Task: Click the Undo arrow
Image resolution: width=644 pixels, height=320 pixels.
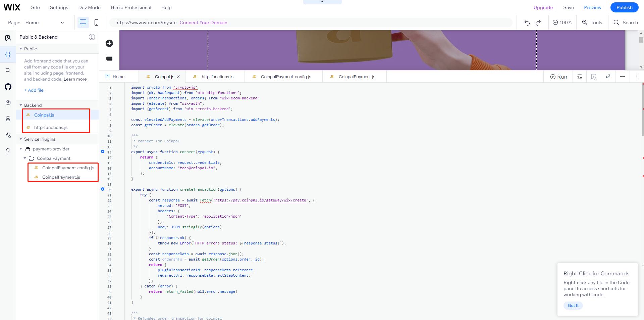Action: click(527, 22)
